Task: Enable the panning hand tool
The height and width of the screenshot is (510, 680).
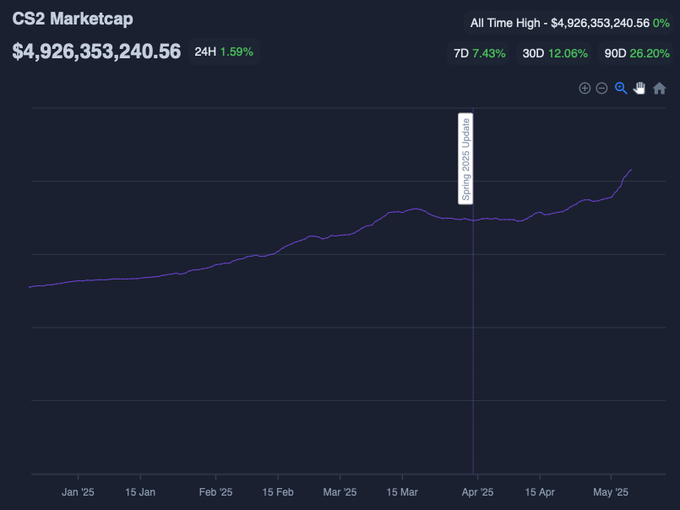Action: click(x=639, y=88)
